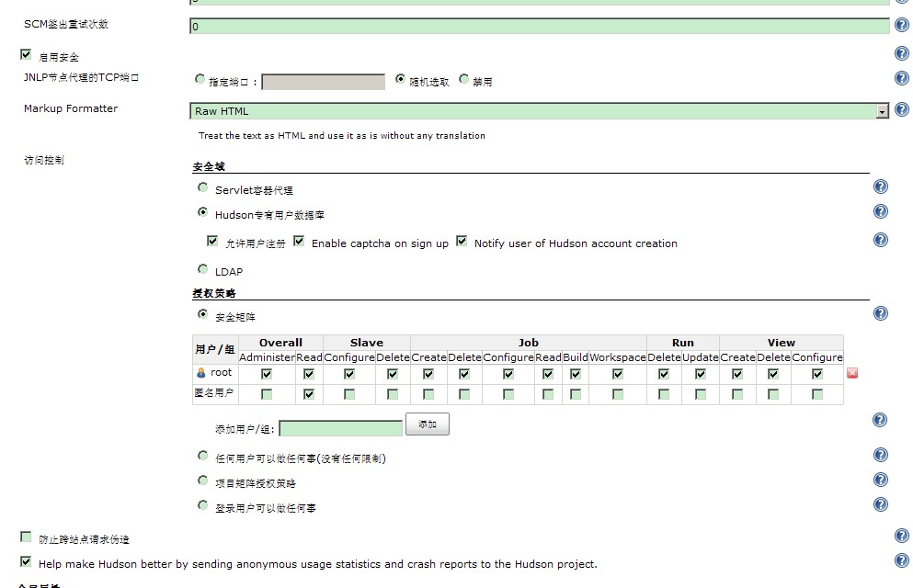Open Markup Formatter Raw HTML dropdown

click(539, 110)
